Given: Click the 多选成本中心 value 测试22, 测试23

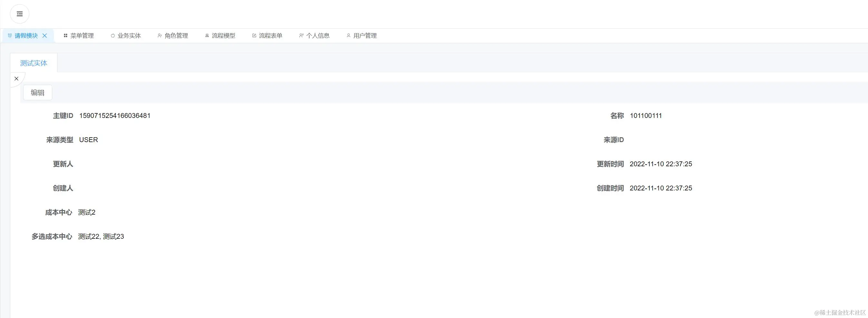Looking at the screenshot, I should click(x=101, y=237).
